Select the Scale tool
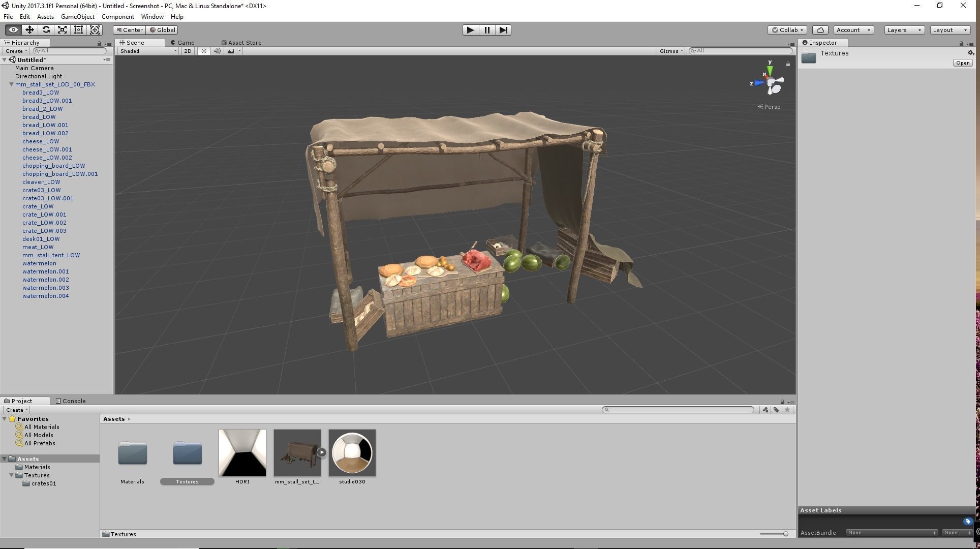Viewport: 980px width, 549px height. click(x=62, y=30)
